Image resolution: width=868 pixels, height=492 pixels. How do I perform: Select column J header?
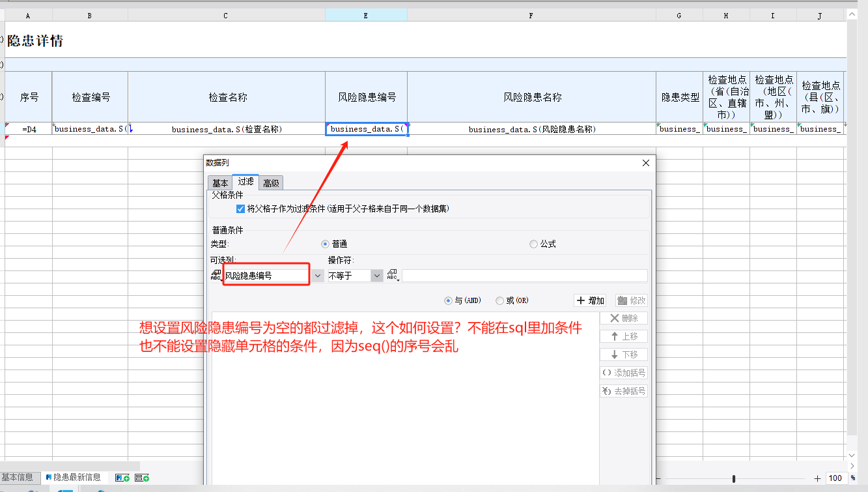click(820, 15)
